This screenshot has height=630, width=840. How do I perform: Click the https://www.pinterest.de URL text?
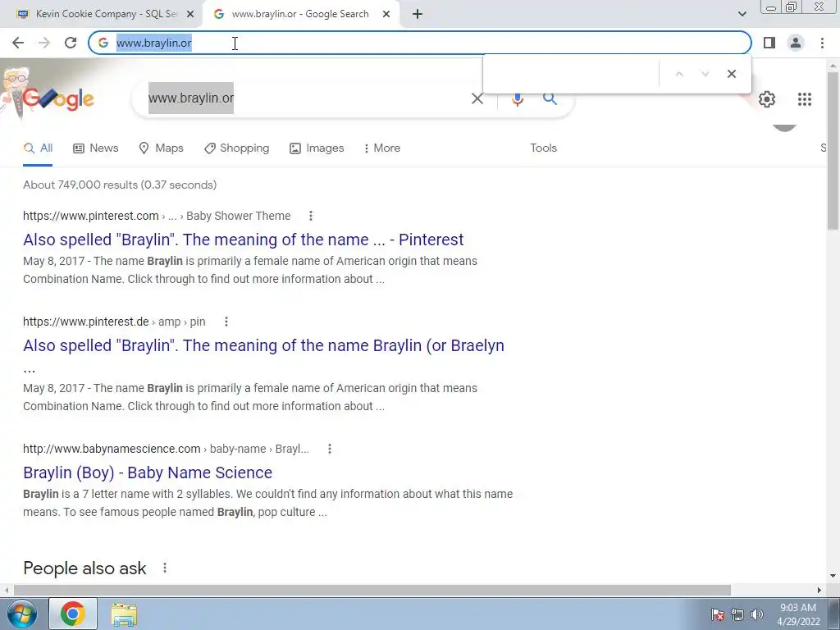[85, 322]
